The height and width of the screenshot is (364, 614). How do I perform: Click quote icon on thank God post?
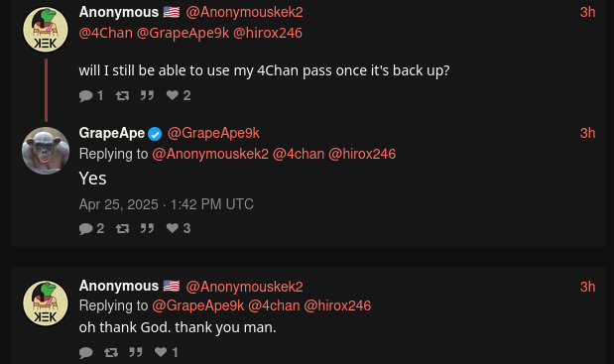136,352
